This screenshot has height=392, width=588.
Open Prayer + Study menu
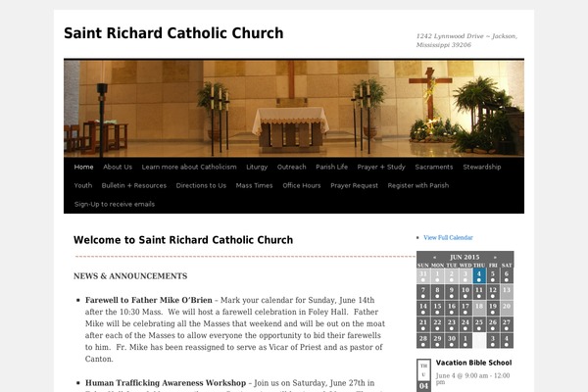381,167
